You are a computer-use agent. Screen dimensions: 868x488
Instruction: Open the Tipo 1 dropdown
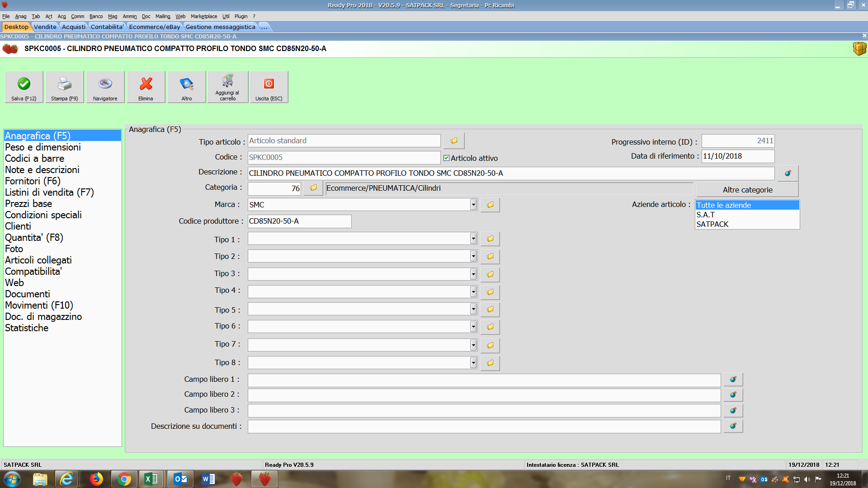tap(473, 239)
